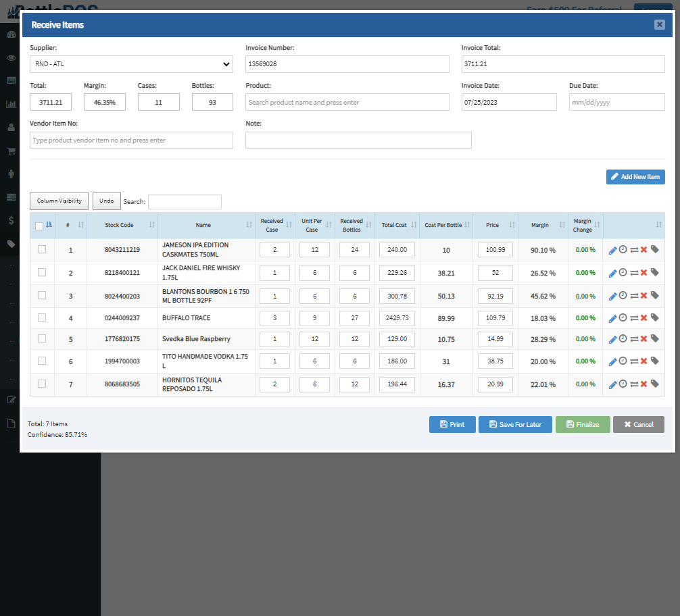680x616 pixels.
Task: Select the dollar sign sidebar icon
Action: tap(11, 220)
